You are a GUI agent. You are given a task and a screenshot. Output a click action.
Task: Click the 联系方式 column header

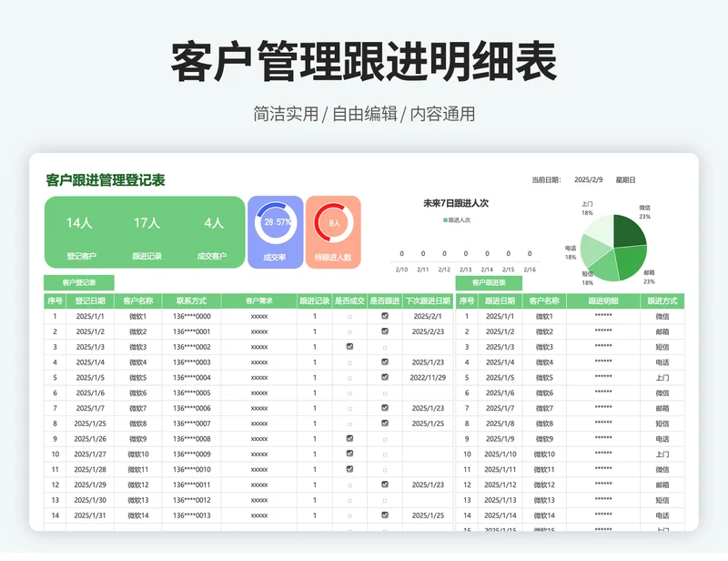coord(191,301)
